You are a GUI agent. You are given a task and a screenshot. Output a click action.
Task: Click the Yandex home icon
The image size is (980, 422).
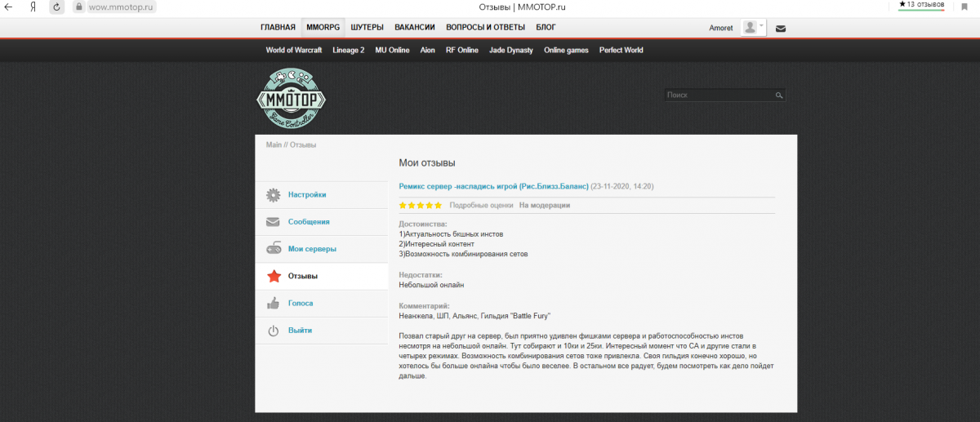(x=32, y=7)
